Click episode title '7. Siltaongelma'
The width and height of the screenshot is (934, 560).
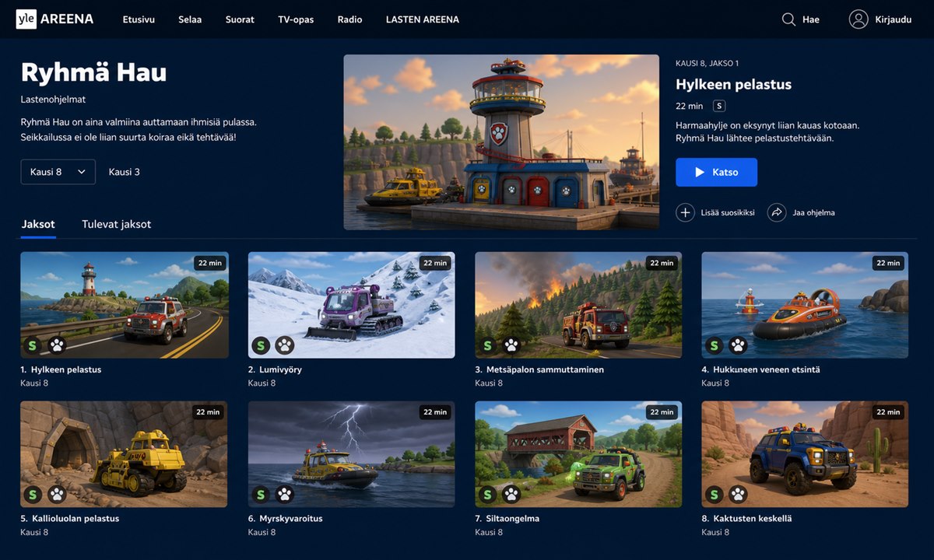(507, 518)
